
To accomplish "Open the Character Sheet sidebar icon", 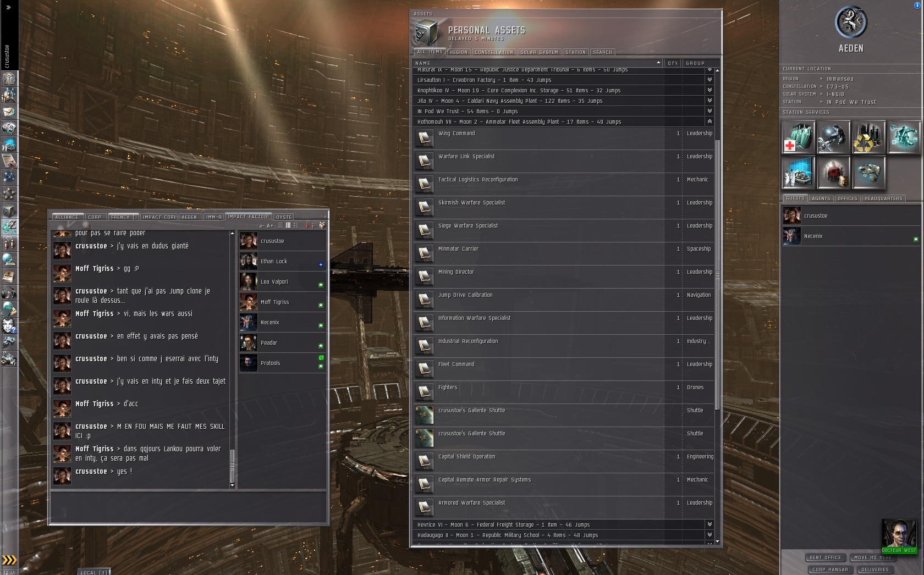I will point(9,79).
